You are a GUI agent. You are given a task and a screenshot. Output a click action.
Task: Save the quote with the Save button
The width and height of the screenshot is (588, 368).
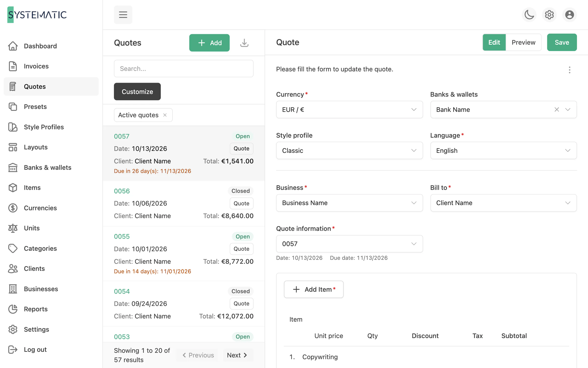(562, 42)
